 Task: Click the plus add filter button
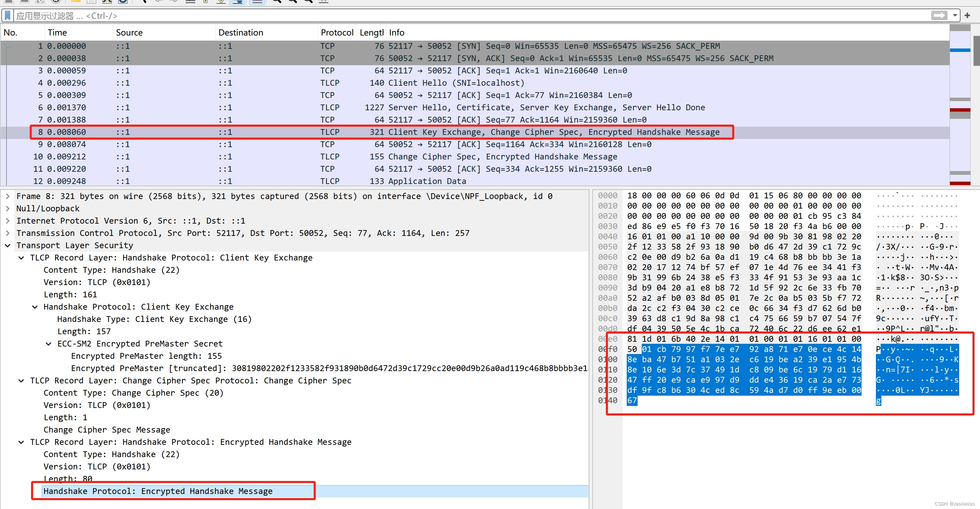tap(967, 16)
